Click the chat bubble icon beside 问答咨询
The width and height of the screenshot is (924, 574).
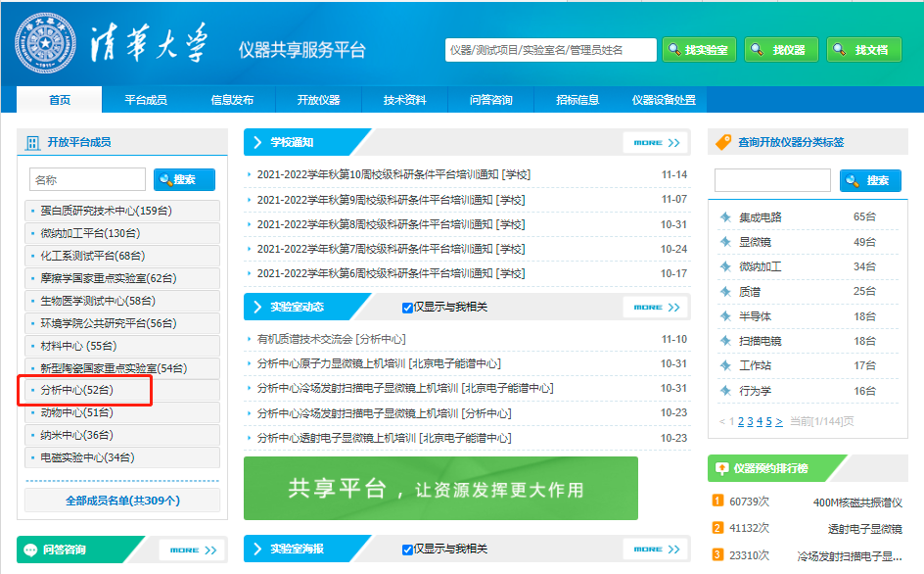30,550
